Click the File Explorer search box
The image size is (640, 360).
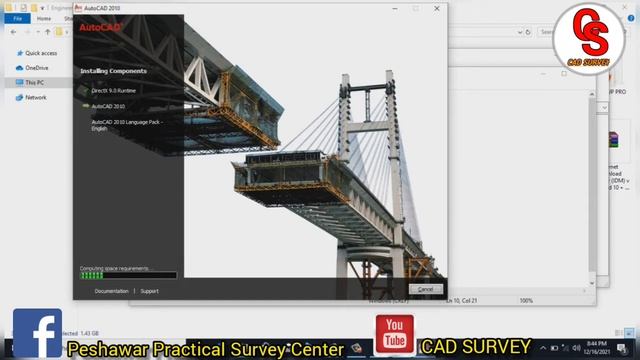pyautogui.click(x=546, y=32)
